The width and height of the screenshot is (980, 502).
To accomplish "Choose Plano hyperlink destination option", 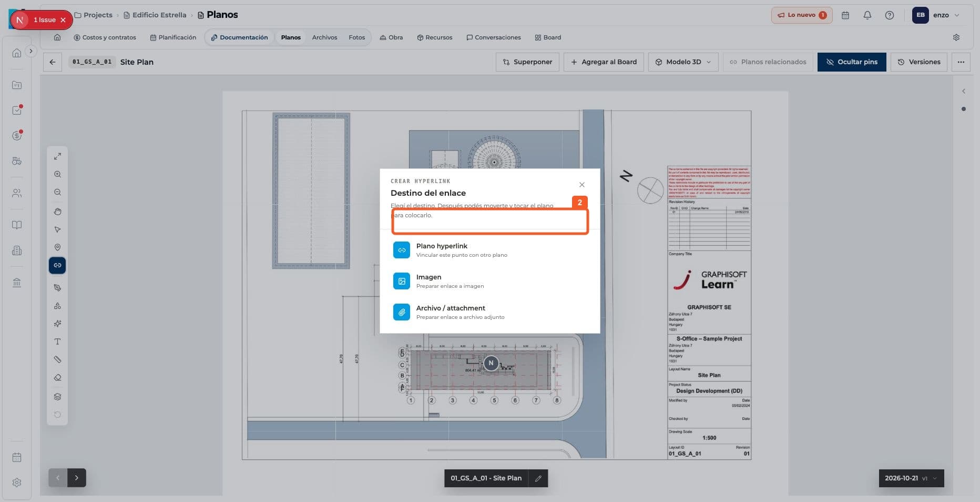I will point(490,250).
